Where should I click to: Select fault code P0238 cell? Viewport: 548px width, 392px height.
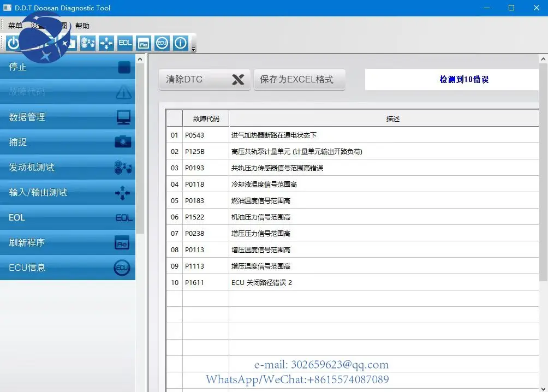[x=206, y=233]
